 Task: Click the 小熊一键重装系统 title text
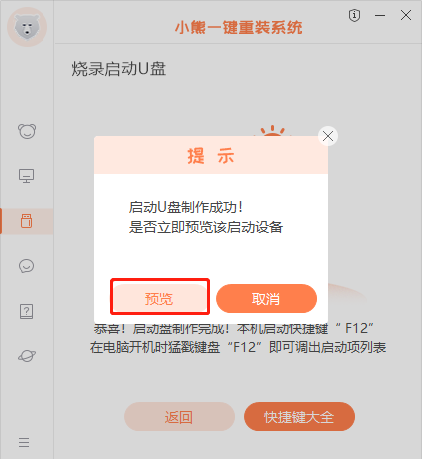[x=239, y=27]
